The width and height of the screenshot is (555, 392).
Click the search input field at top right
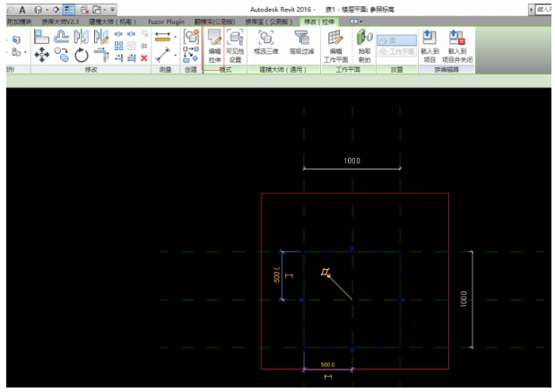coord(543,8)
